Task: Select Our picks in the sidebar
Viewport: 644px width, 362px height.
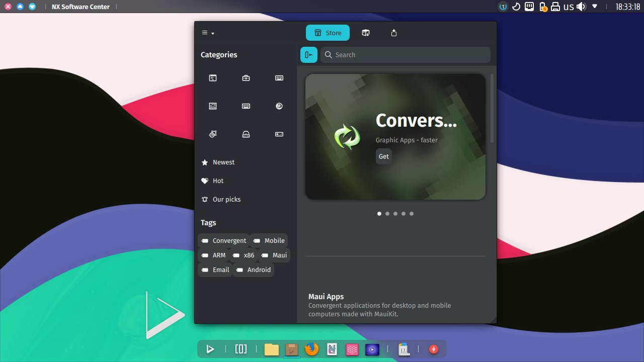Action: coord(227,199)
